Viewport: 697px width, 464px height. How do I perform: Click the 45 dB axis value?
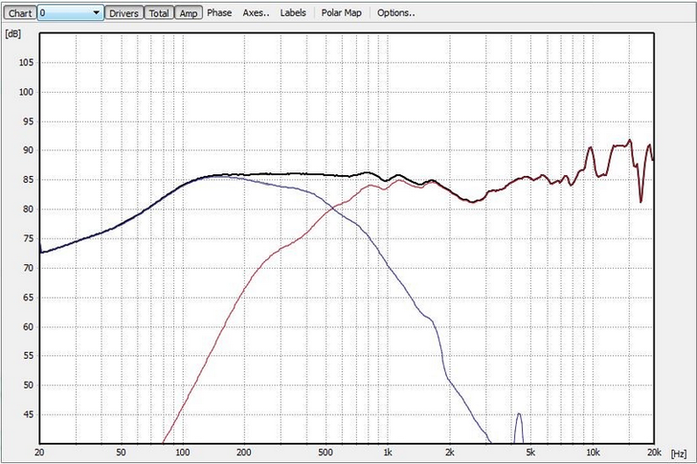pos(28,415)
